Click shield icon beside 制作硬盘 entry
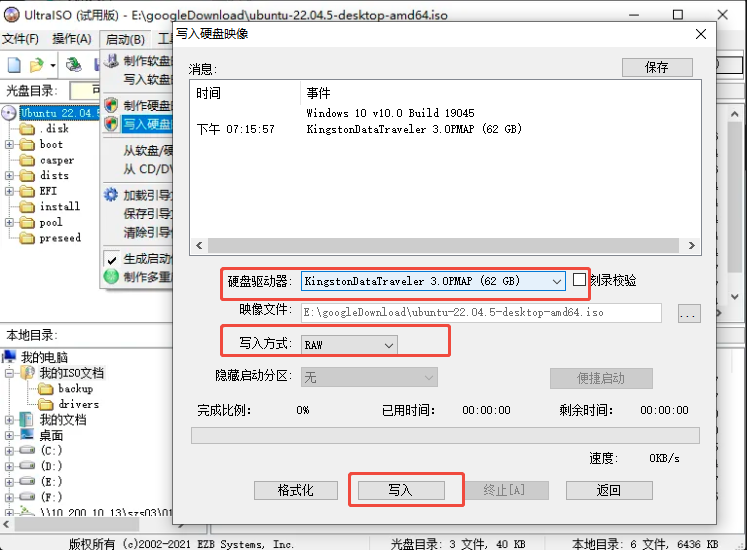Image resolution: width=747 pixels, height=550 pixels. pos(111,105)
